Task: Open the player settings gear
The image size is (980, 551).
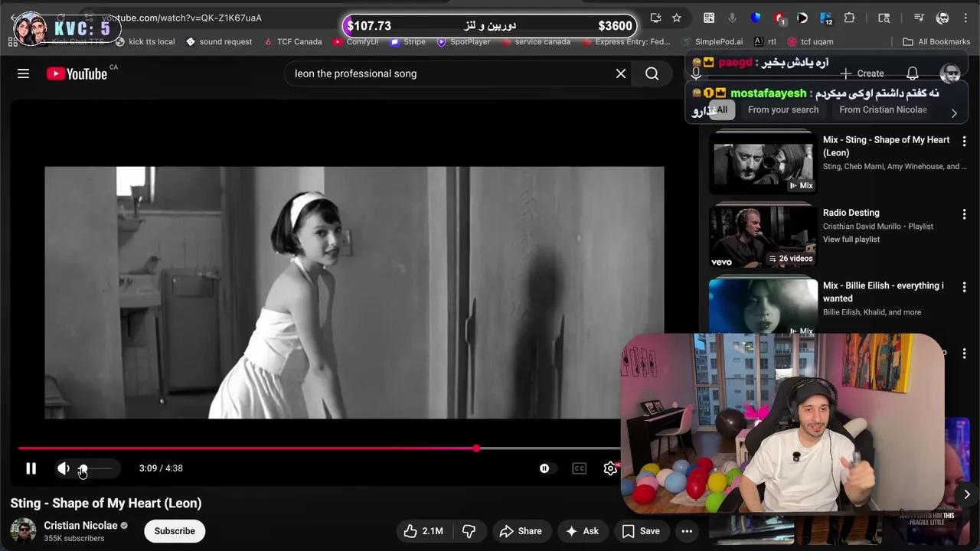Action: coord(610,468)
